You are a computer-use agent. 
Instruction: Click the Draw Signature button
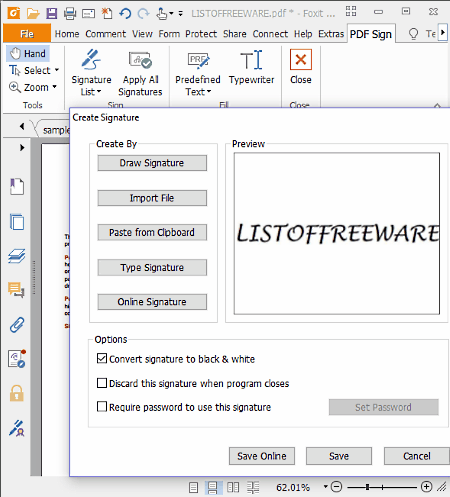[x=152, y=163]
